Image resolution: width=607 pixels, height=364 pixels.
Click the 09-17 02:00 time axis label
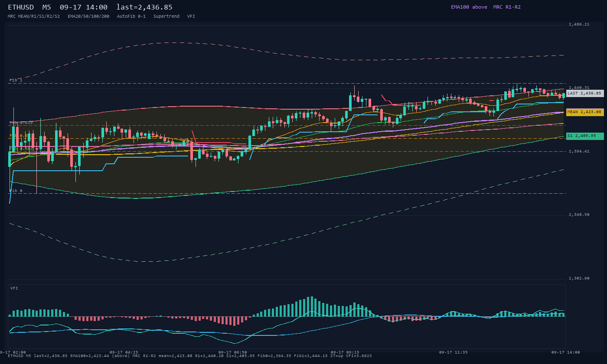pyautogui.click(x=12, y=352)
